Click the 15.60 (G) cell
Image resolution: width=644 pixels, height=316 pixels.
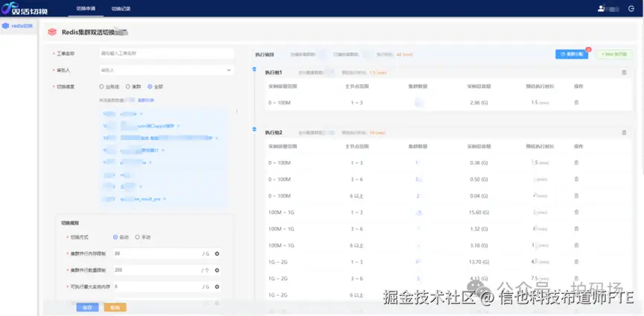point(479,212)
